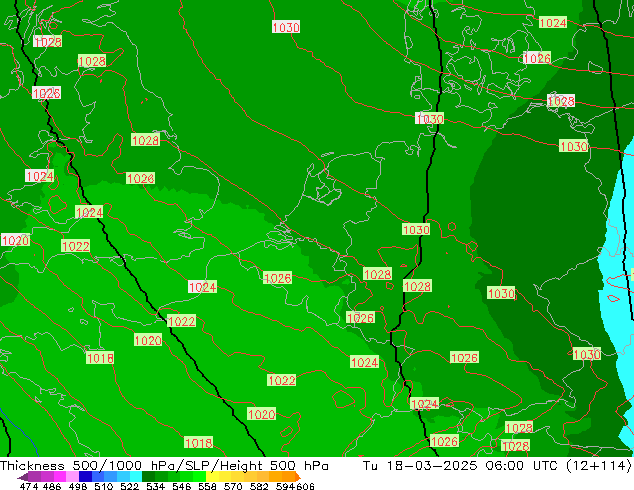Click the legend value 534
Image resolution: width=634 pixels, height=490 pixels.
155,486
